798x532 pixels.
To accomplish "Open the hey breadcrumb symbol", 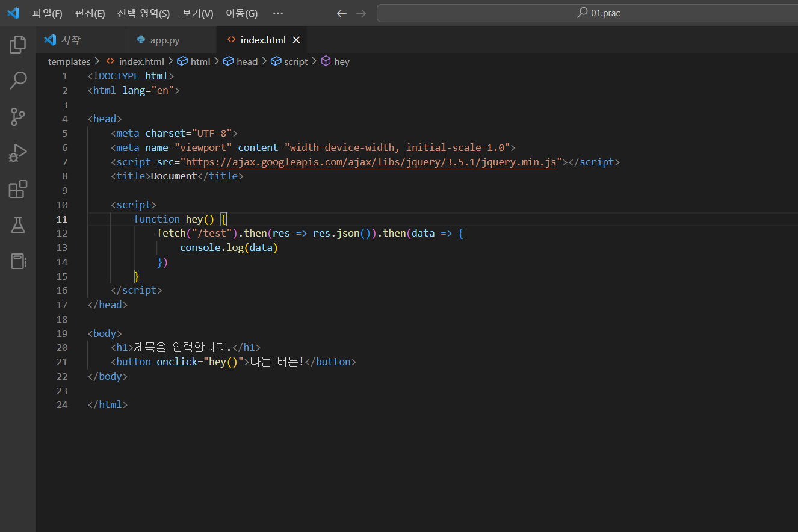I will [335, 61].
